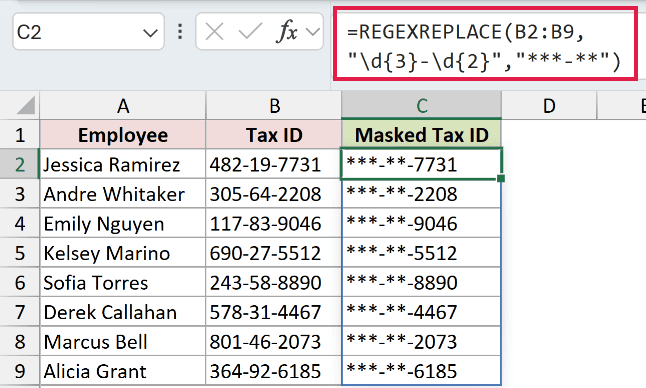Screen dimensions: 646x388
Task: Select the Kelsey Marino cell
Action: click(123, 253)
